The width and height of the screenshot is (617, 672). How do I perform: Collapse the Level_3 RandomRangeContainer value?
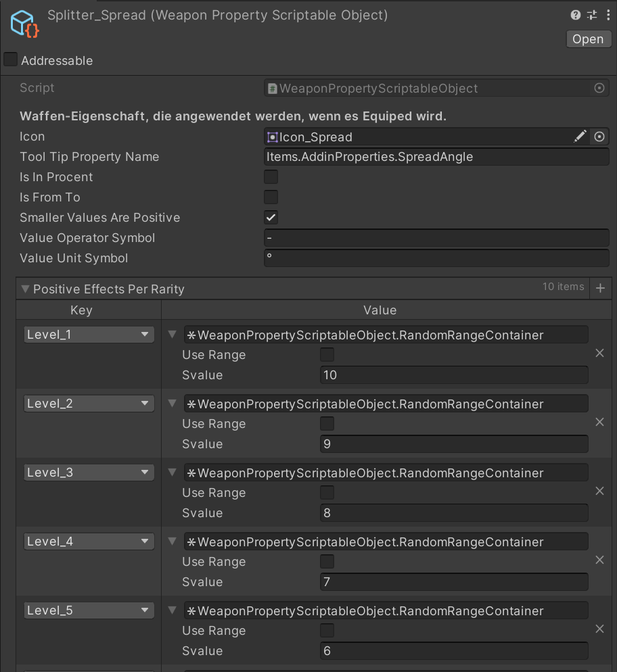tap(172, 473)
